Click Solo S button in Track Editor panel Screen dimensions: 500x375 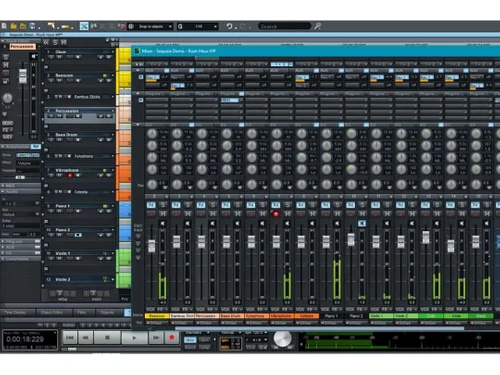[6, 57]
